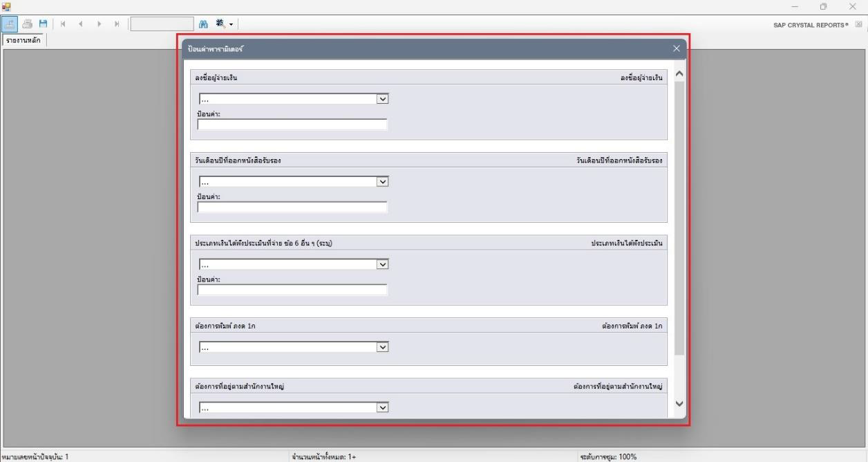The image size is (868, 462).
Task: Open the ต้องการพิมพ์ ภงด 1ก dropdown
Action: coord(382,347)
